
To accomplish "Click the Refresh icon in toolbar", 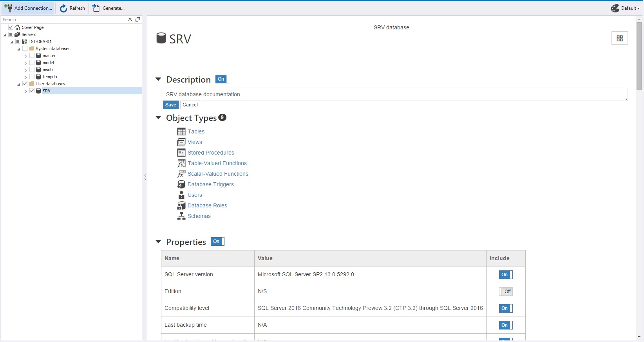I will click(63, 8).
